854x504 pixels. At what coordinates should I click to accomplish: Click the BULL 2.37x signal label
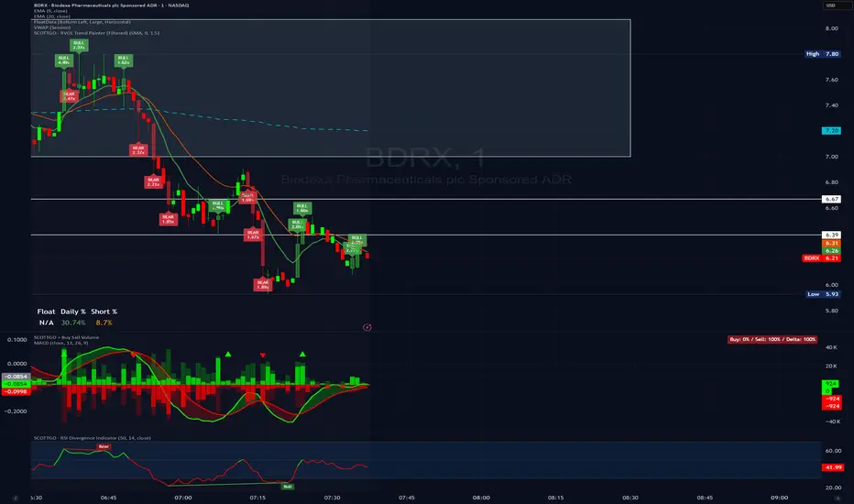click(79, 45)
